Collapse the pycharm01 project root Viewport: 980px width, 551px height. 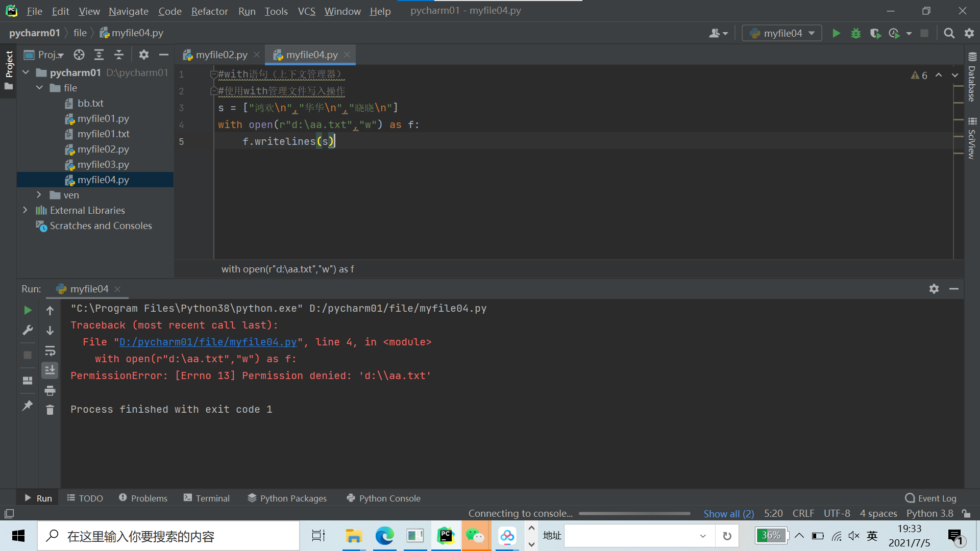(26, 72)
